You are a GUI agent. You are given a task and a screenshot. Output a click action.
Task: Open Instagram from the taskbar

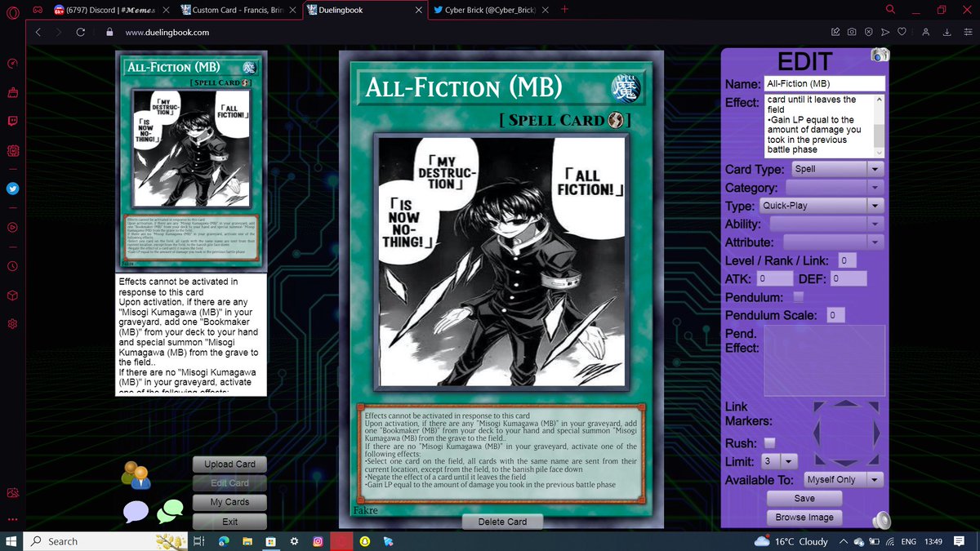point(316,541)
